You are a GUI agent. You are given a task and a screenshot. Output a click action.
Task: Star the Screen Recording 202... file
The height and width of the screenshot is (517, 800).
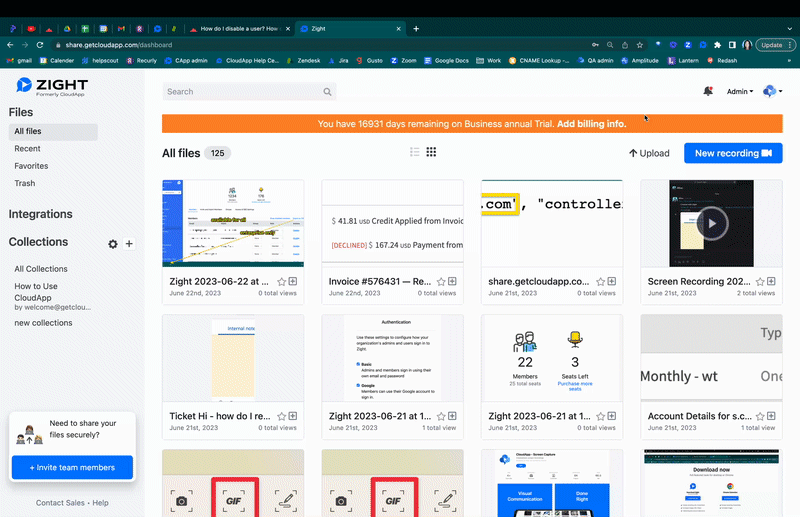[760, 281]
